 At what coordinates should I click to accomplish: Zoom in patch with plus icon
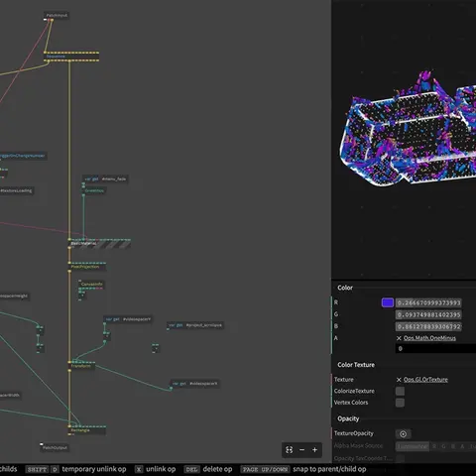(314, 450)
